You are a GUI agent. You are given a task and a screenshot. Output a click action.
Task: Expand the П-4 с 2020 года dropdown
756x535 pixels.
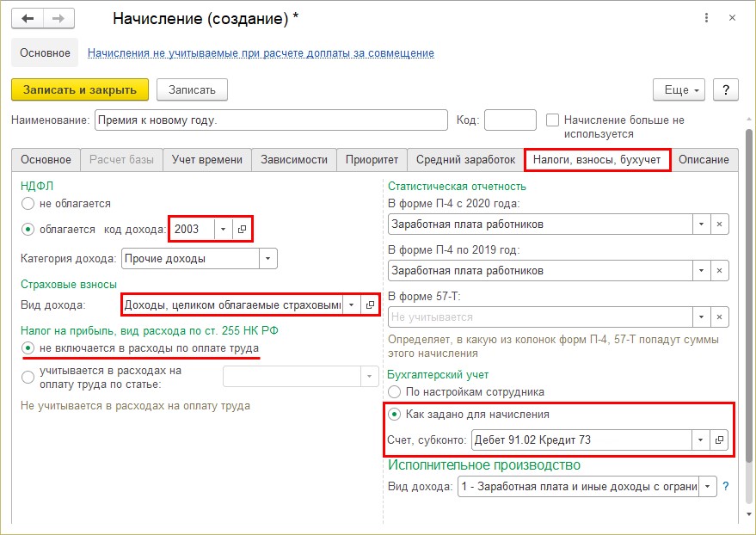702,224
